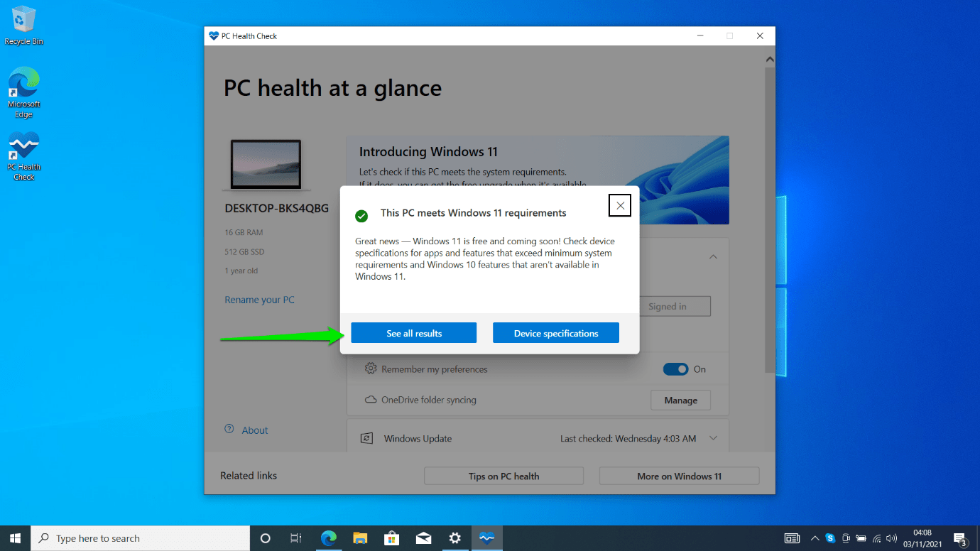Image resolution: width=980 pixels, height=551 pixels.
Task: Click the taskbar search box
Action: pyautogui.click(x=141, y=538)
